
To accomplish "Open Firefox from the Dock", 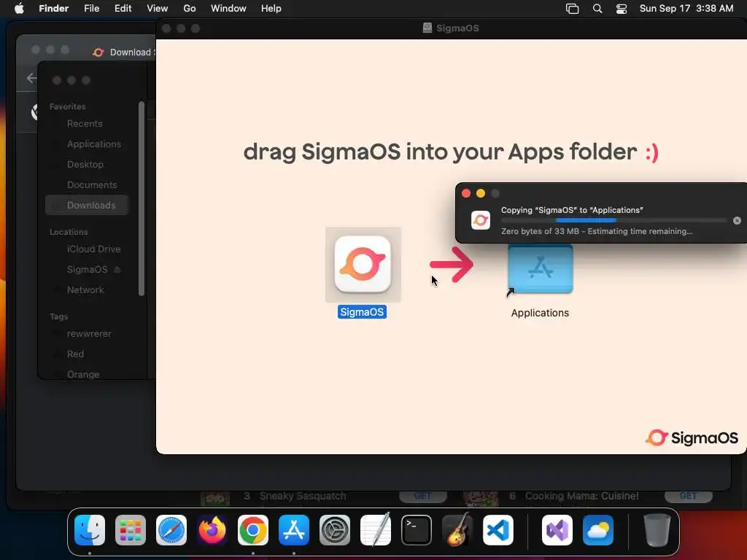I will [x=212, y=530].
